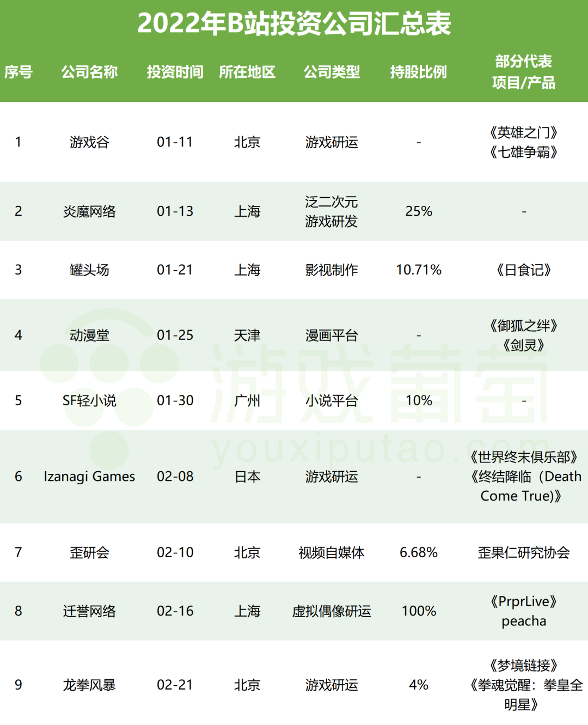
Task: Click the company name 动漫堂
Action: pyautogui.click(x=89, y=335)
